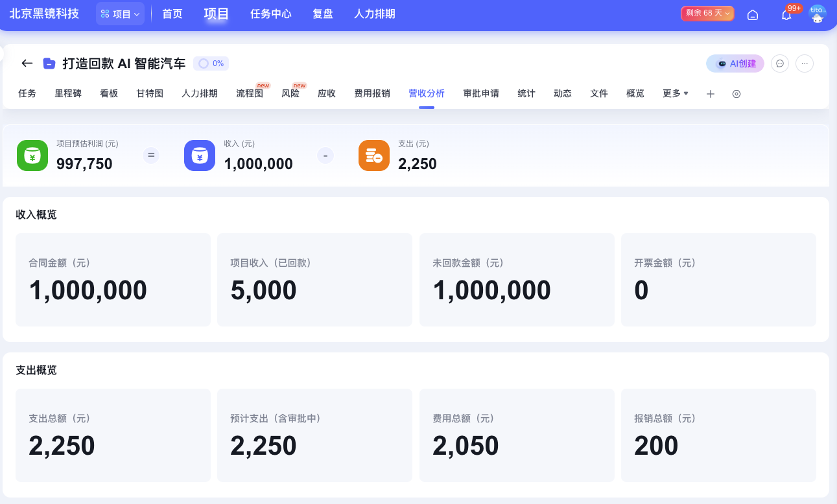837x504 pixels.
Task: Go back using the left arrow icon
Action: pyautogui.click(x=27, y=63)
